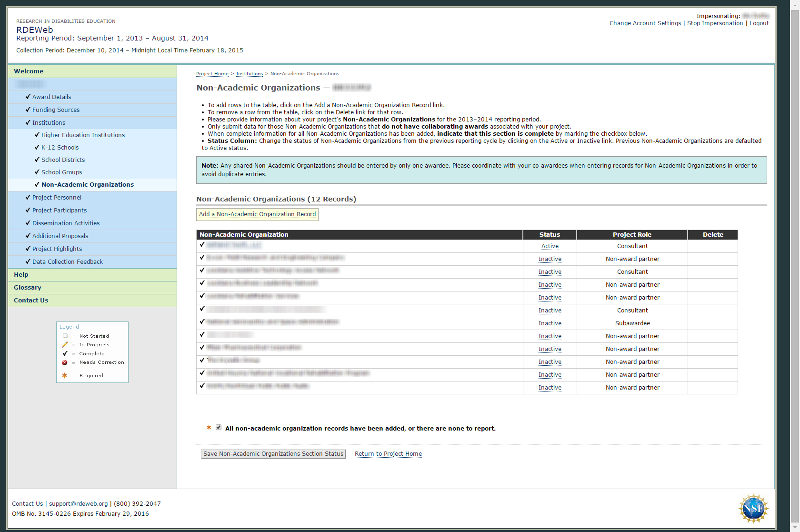Click the complete checkmark beside Project Personnel
The image size is (800, 532).
coord(28,197)
